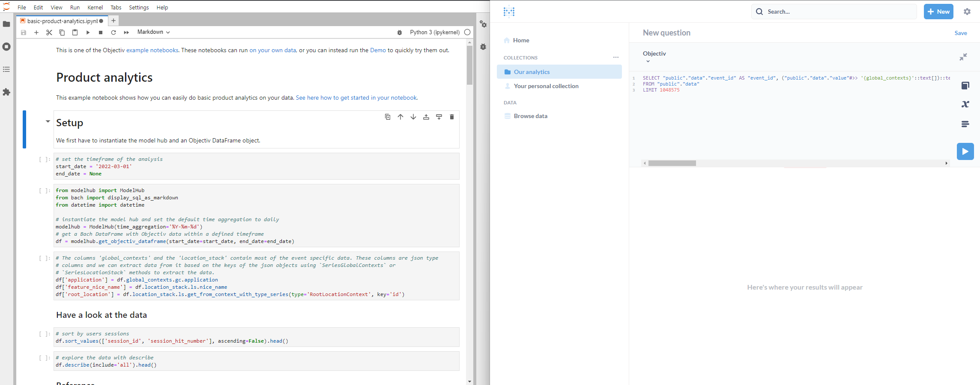Duplicate the Setup cell
The width and height of the screenshot is (980, 385).
pyautogui.click(x=388, y=117)
